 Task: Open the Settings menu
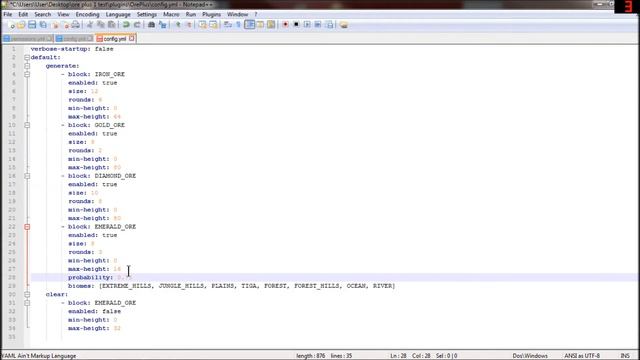click(x=147, y=14)
